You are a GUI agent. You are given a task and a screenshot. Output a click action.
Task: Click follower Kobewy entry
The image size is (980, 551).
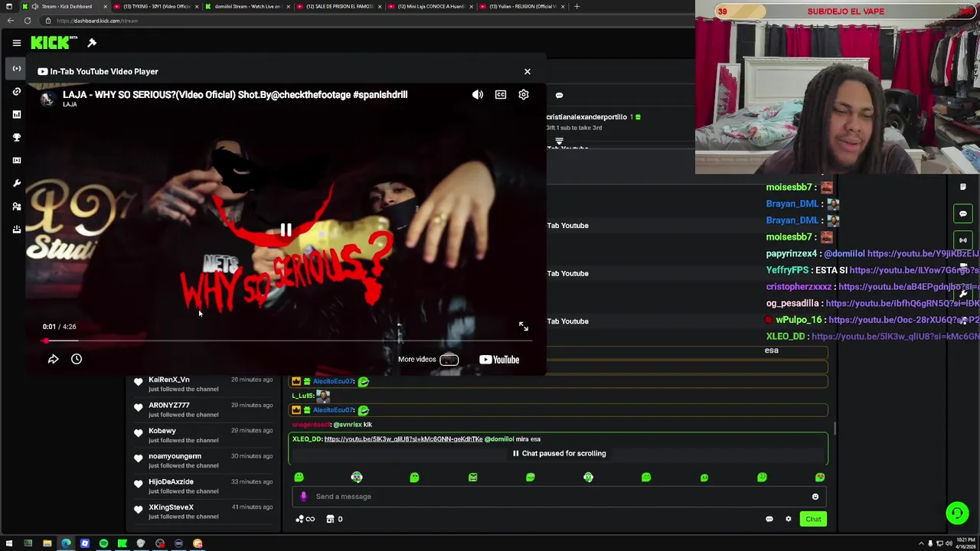(204, 435)
